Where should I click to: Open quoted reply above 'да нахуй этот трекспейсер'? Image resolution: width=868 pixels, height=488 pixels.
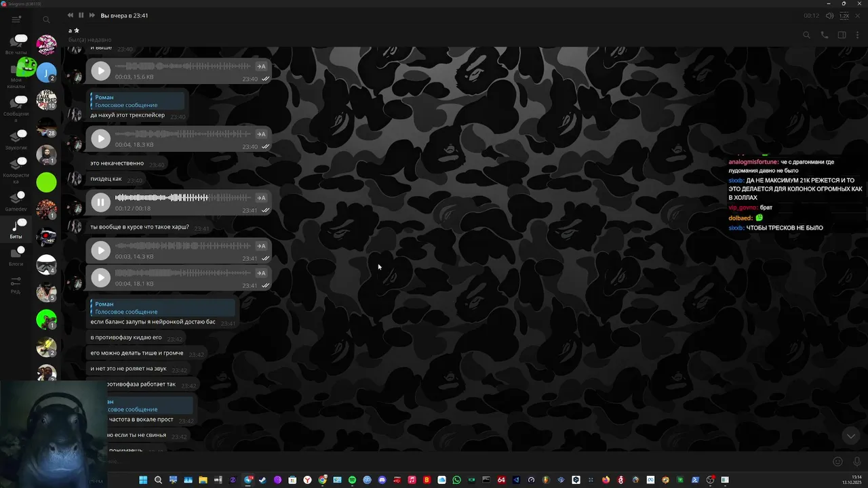[137, 101]
